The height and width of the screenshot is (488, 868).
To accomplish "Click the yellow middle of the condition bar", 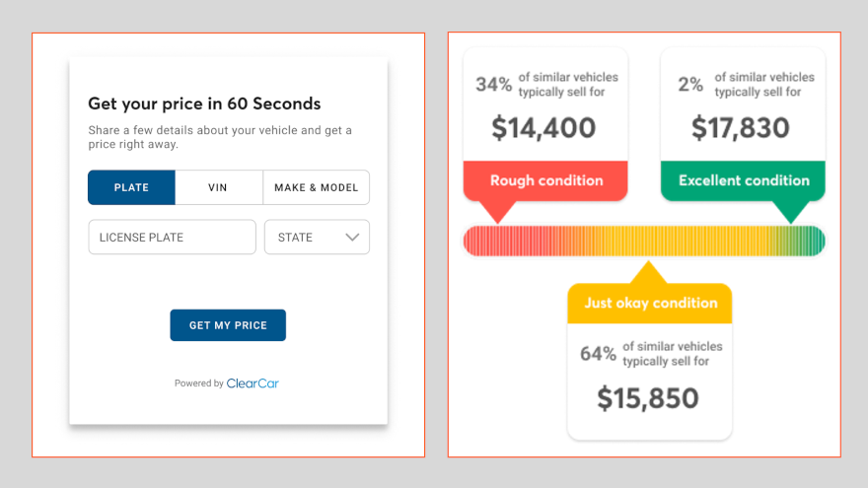I will point(646,241).
